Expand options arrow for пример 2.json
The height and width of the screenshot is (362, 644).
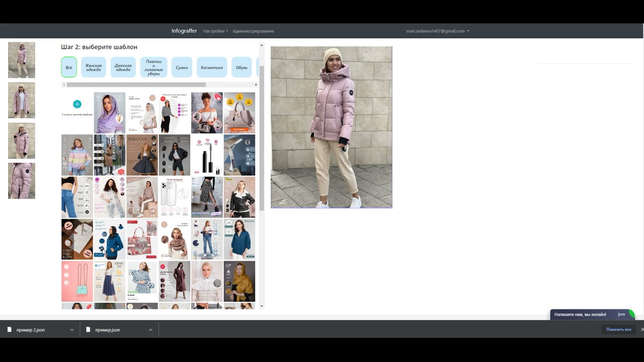tap(72, 330)
